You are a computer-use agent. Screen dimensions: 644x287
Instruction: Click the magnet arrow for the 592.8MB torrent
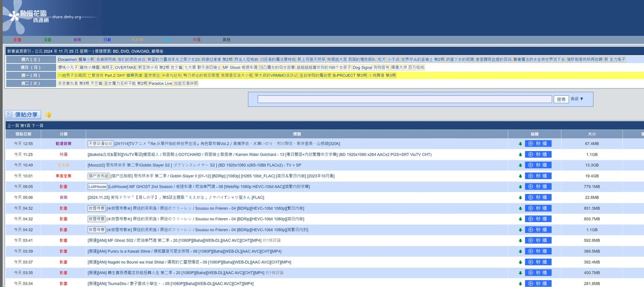(520, 240)
